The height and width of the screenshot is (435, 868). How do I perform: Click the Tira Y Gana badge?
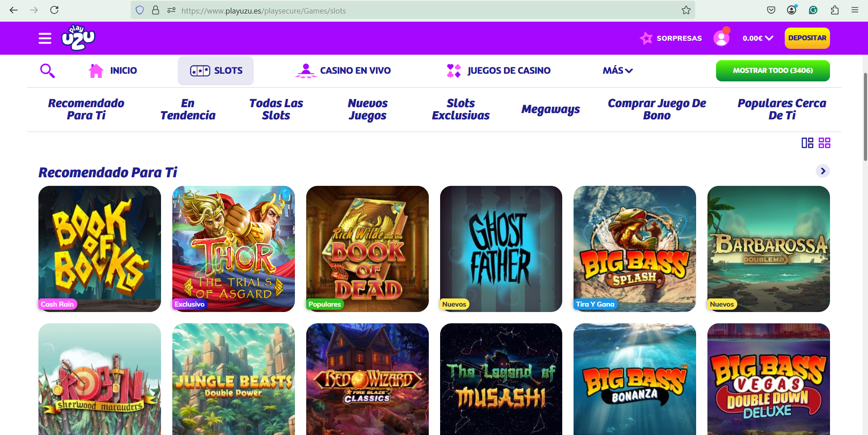595,304
